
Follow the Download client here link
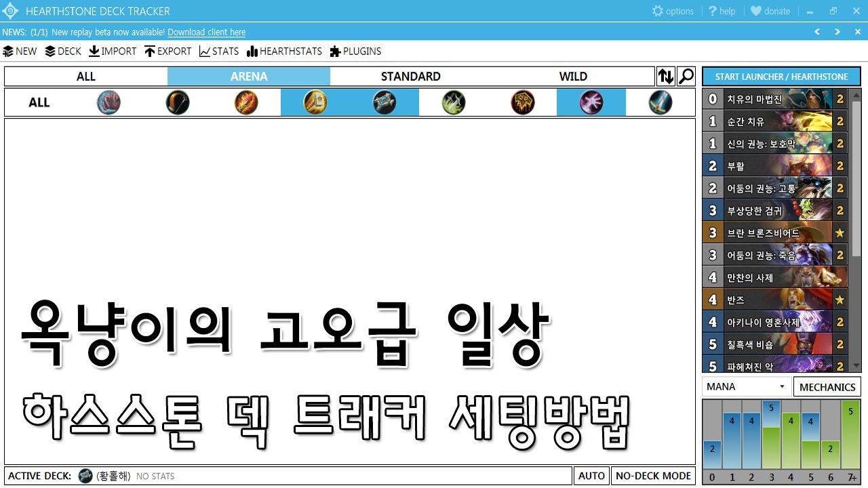(x=207, y=32)
